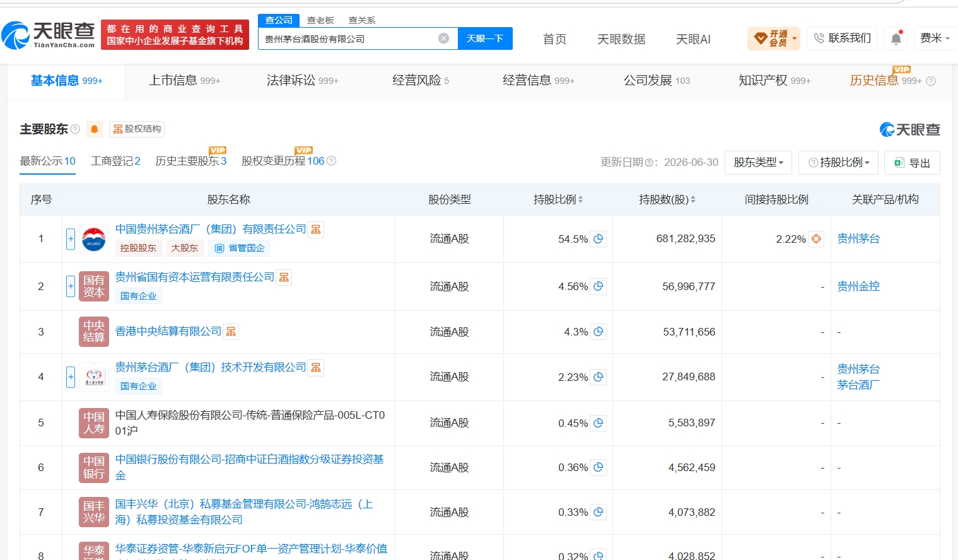Open 天眼数据 in top navigation
This screenshot has width=958, height=560.
(x=621, y=39)
